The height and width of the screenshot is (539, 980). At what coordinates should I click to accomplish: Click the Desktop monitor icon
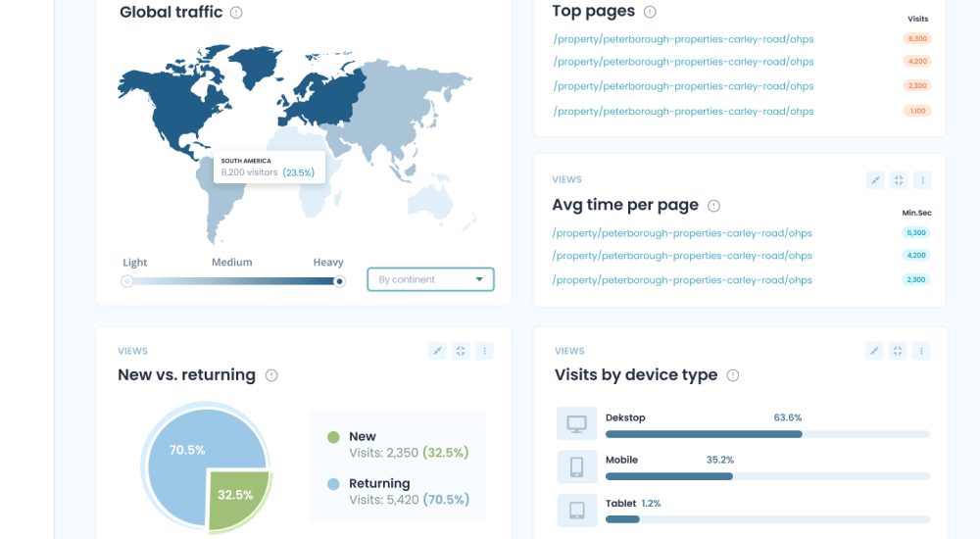point(577,423)
